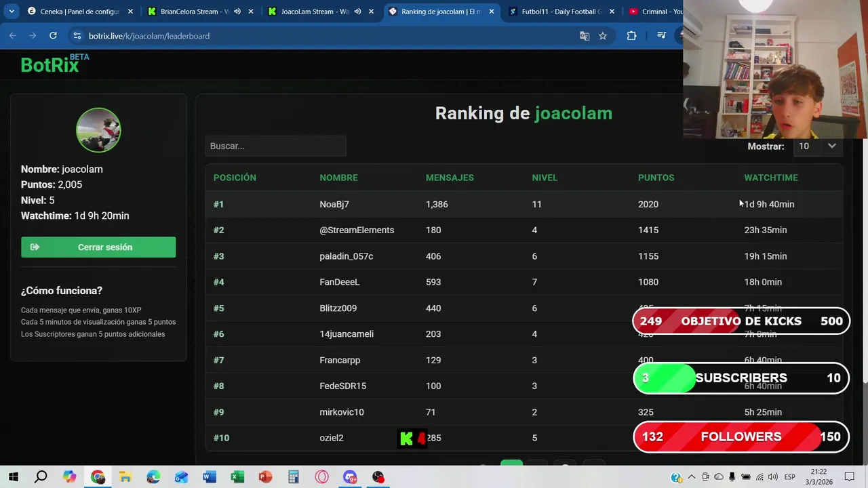Open Excel from the taskbar

[x=237, y=477]
